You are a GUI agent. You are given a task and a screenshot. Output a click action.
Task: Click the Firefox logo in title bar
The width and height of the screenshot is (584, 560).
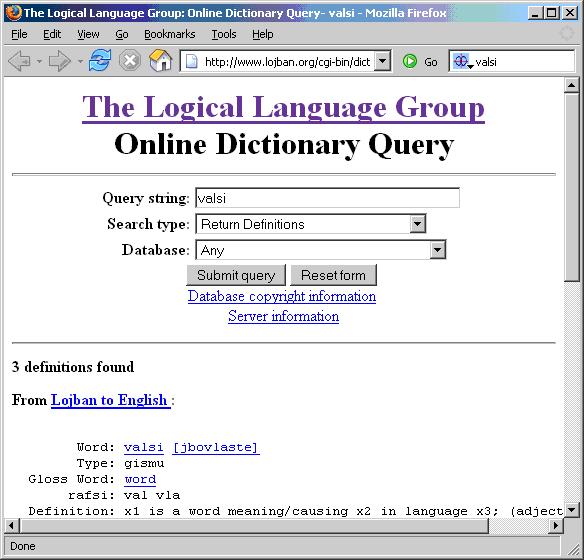pyautogui.click(x=13, y=13)
